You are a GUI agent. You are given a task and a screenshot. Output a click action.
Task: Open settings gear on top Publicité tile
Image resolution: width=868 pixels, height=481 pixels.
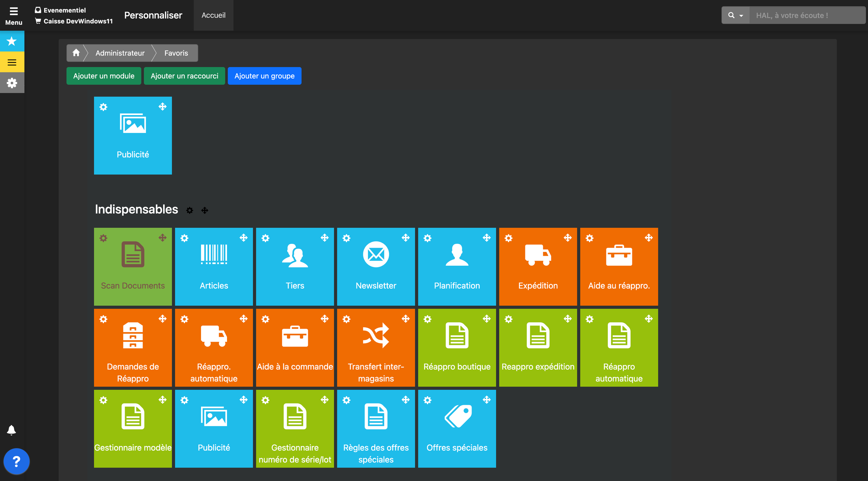pyautogui.click(x=104, y=107)
